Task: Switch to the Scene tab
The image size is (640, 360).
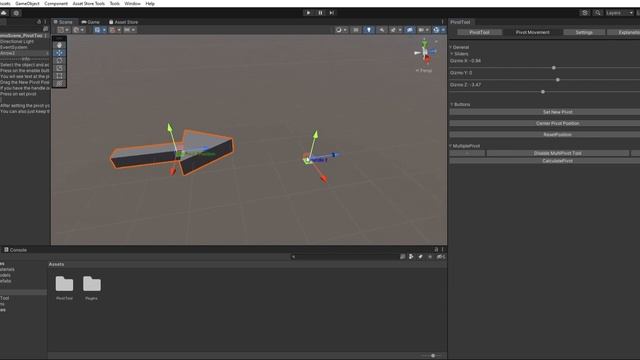Action: tap(63, 22)
